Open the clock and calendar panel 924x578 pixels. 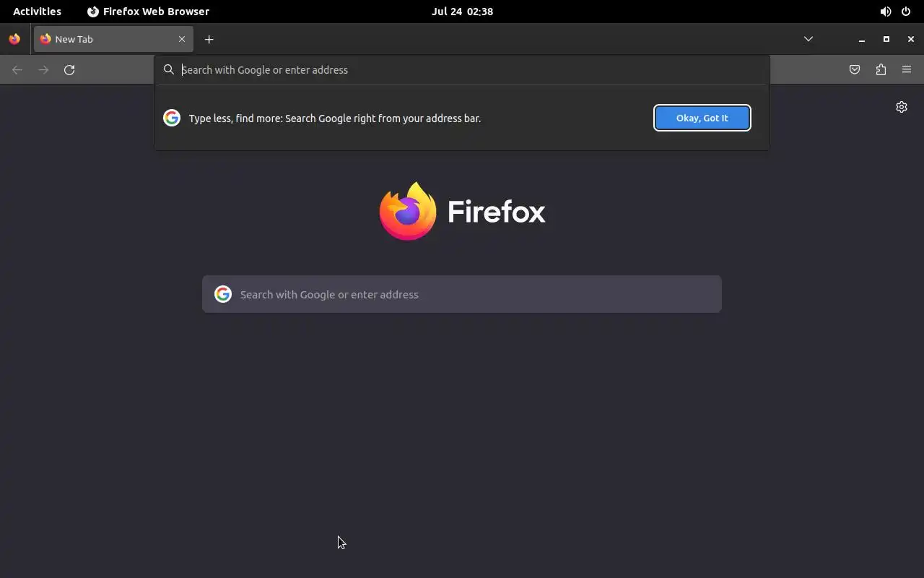click(462, 12)
